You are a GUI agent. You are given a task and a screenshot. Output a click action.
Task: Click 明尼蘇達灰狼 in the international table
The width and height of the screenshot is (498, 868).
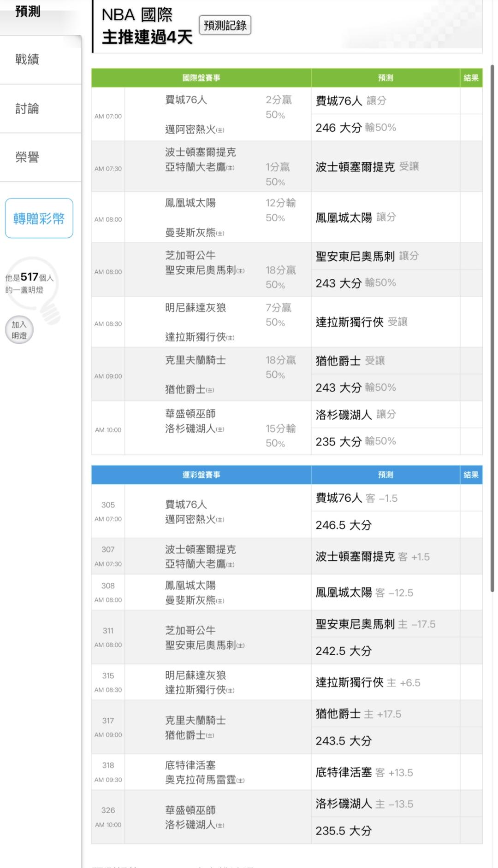[x=196, y=307]
